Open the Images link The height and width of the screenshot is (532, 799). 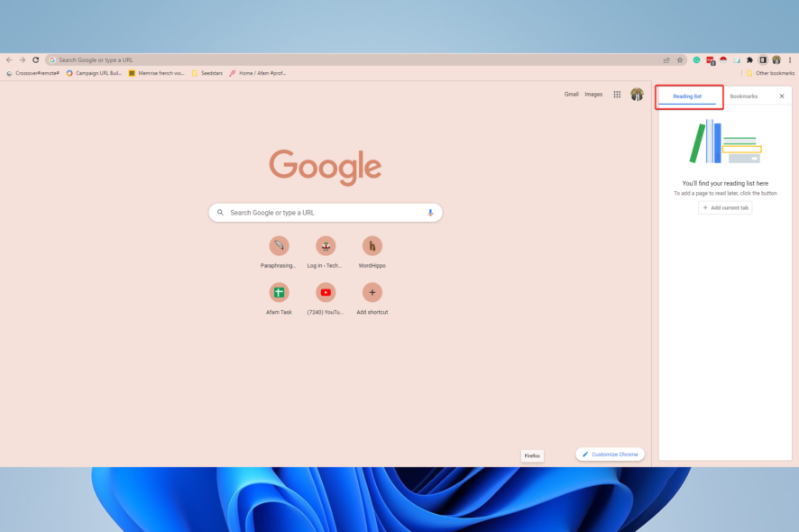click(593, 95)
